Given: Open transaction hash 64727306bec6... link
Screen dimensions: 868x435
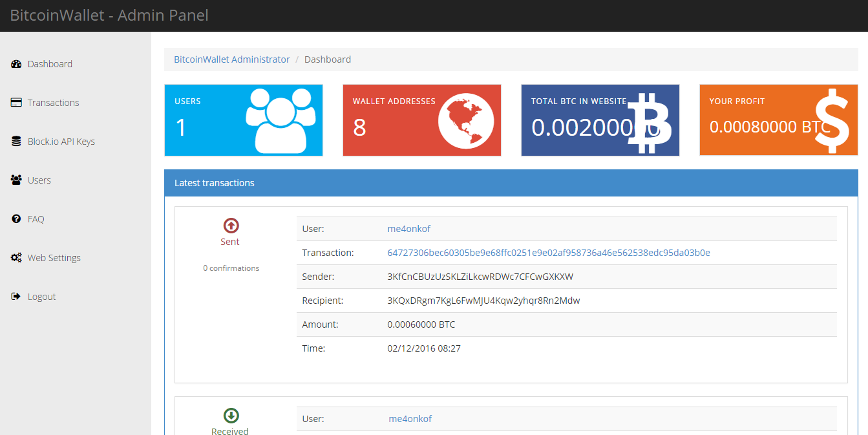Looking at the screenshot, I should click(x=549, y=253).
